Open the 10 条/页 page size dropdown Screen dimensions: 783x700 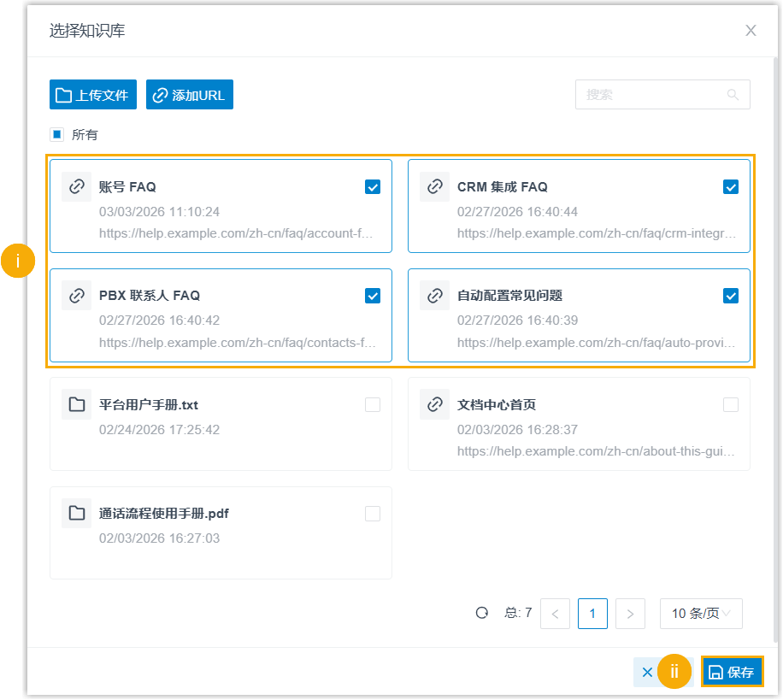coord(700,614)
